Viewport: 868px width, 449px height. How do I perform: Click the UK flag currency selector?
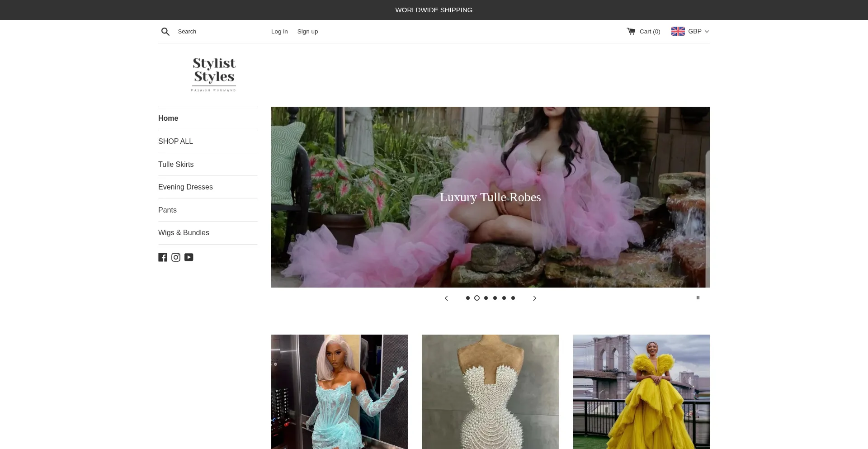point(678,31)
